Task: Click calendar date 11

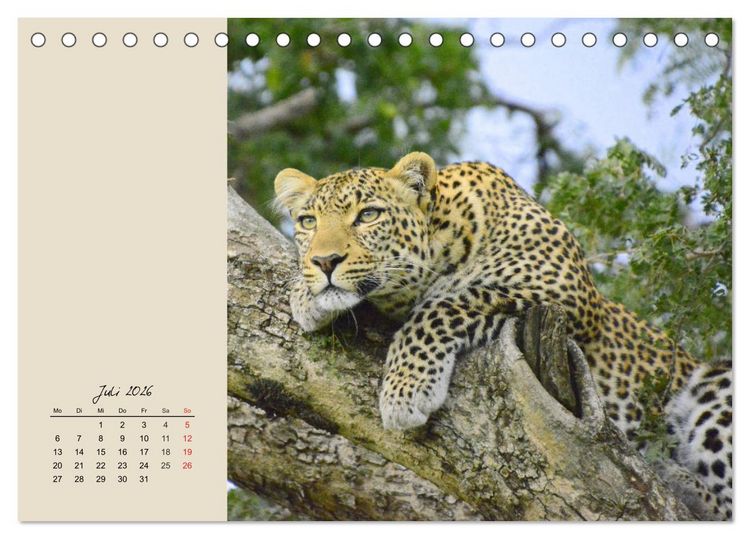Action: click(x=165, y=438)
